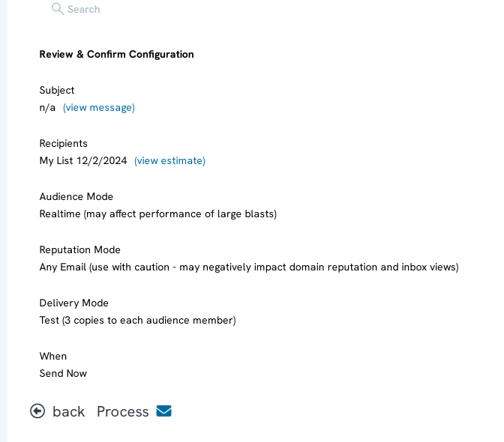Open the view message link

(99, 108)
